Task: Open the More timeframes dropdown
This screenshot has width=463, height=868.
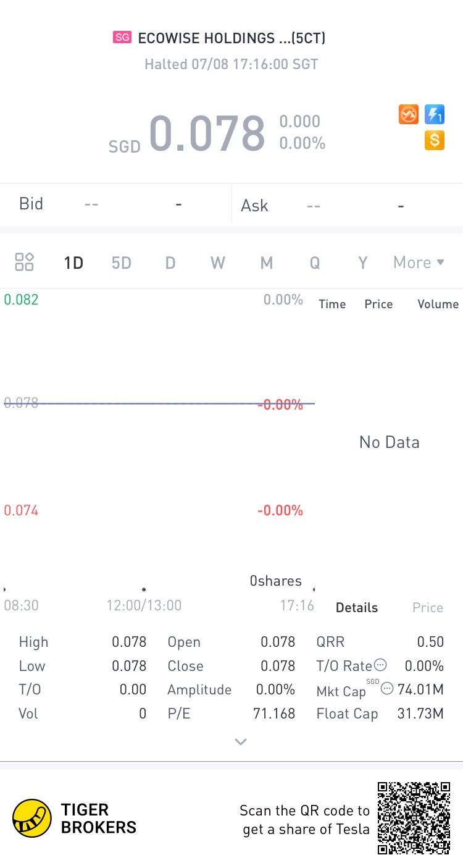Action: pos(419,263)
